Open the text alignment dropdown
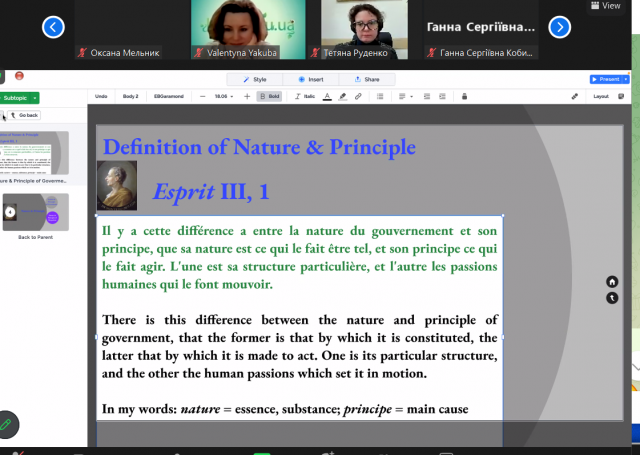Screen dimensions: 640x455 pos(406,97)
